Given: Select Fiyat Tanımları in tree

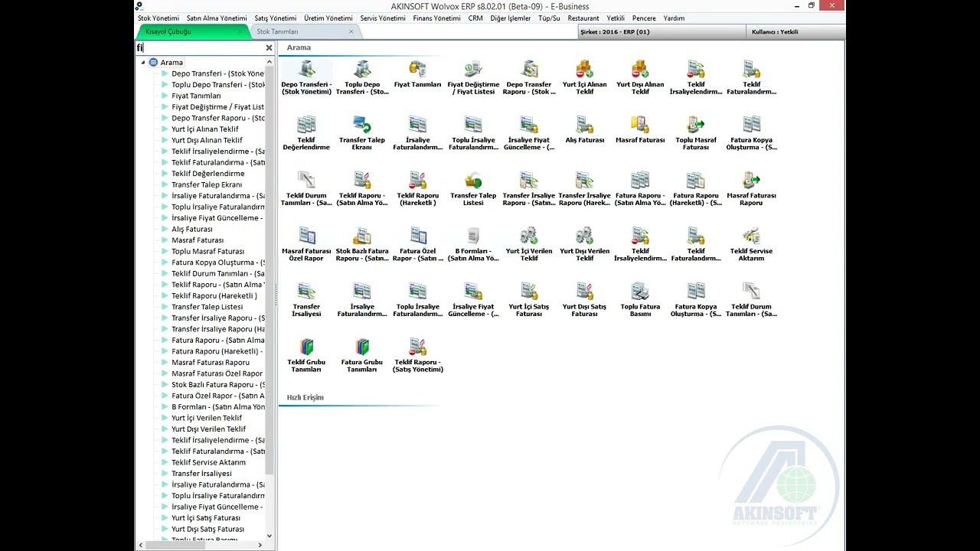Looking at the screenshot, I should point(196,96).
